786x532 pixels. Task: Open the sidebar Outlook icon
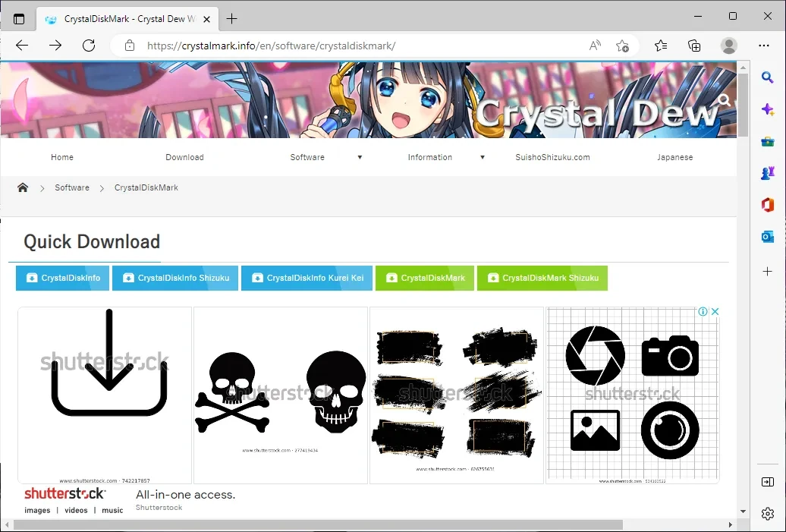click(x=768, y=236)
